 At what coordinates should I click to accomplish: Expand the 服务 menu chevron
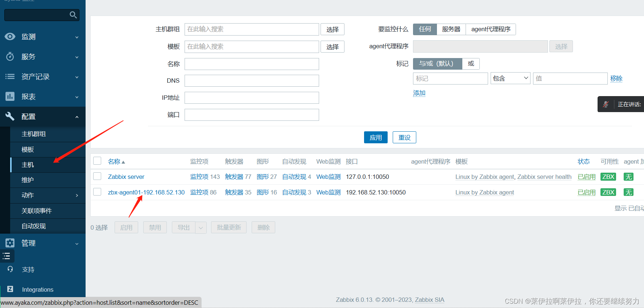[77, 57]
